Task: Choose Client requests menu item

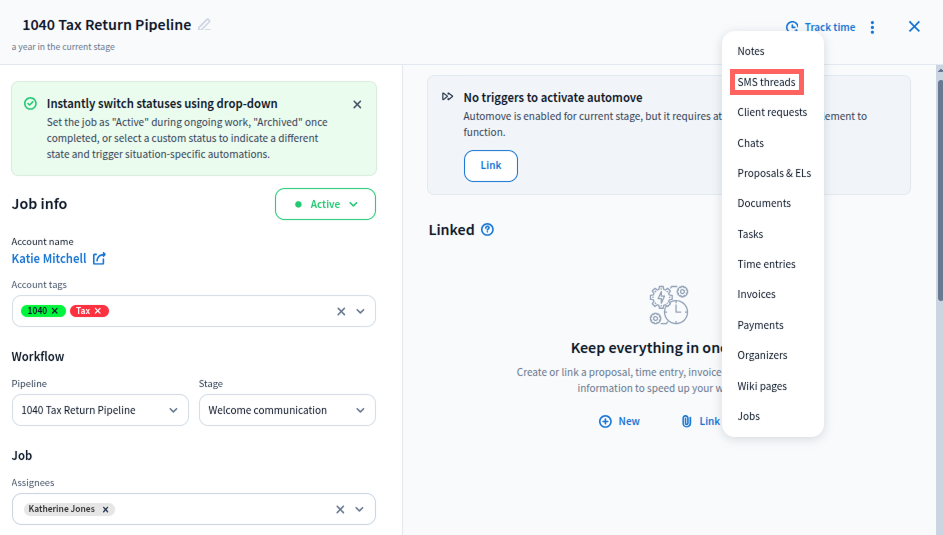Action: [x=772, y=112]
